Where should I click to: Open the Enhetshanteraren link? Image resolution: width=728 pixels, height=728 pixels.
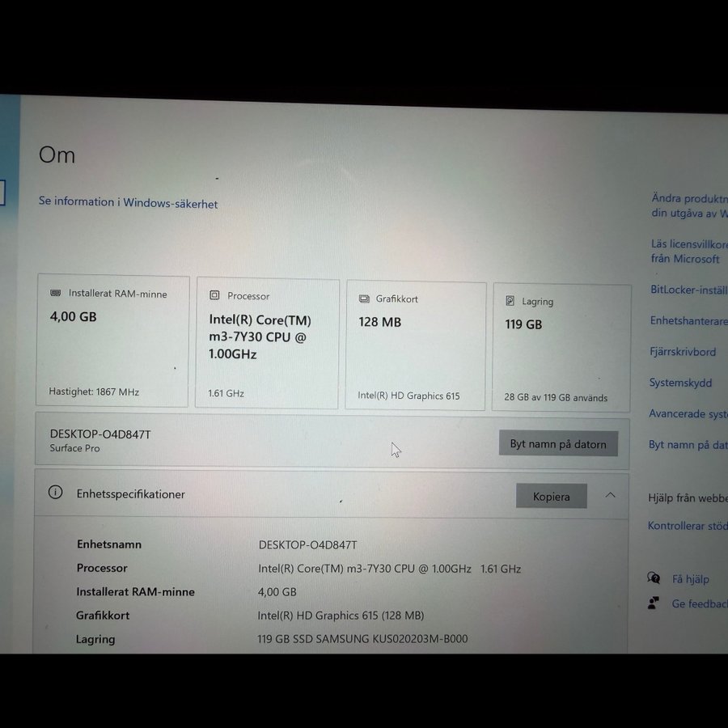[689, 320]
